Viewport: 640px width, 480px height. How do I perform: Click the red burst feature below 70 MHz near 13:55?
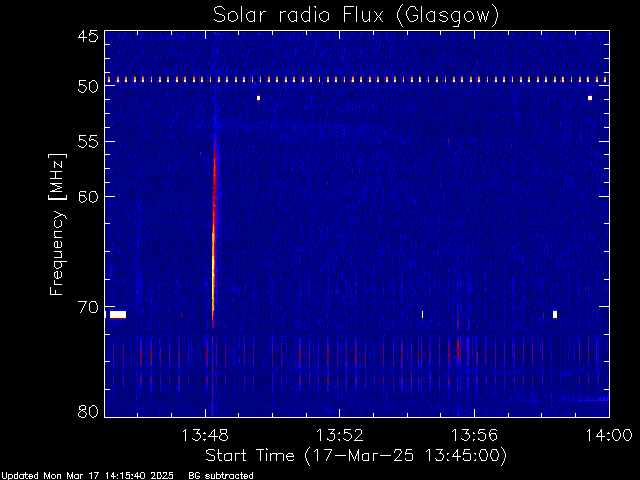point(458,347)
